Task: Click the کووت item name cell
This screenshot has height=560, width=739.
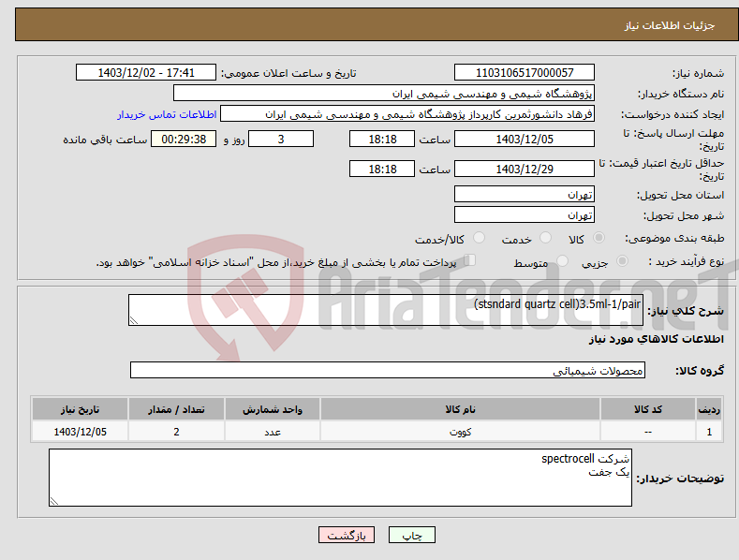Action: click(460, 432)
